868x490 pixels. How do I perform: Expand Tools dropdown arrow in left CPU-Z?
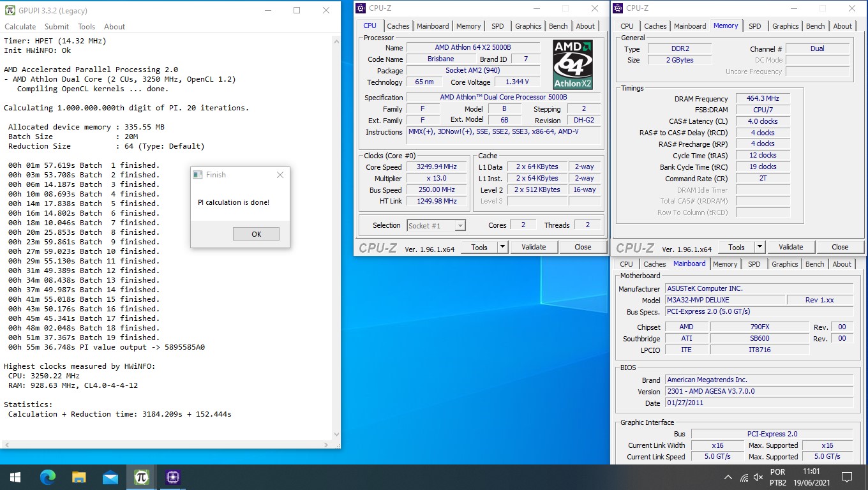pos(502,247)
